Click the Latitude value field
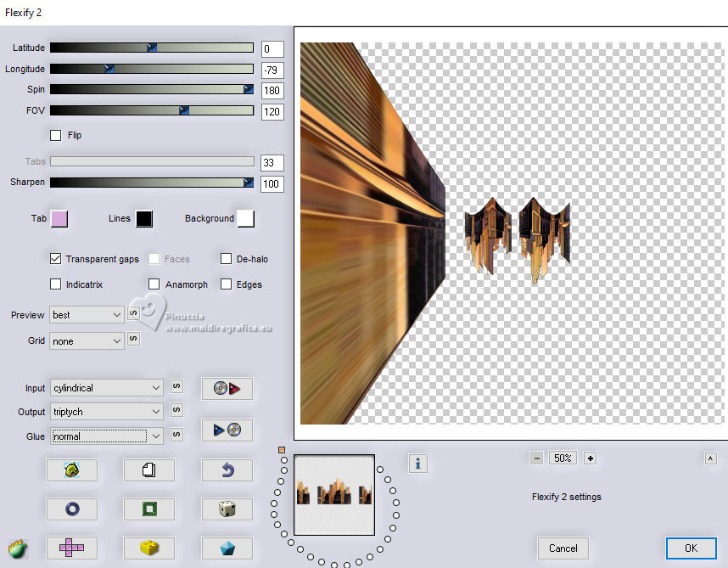Viewport: 728px width, 568px height. (272, 48)
